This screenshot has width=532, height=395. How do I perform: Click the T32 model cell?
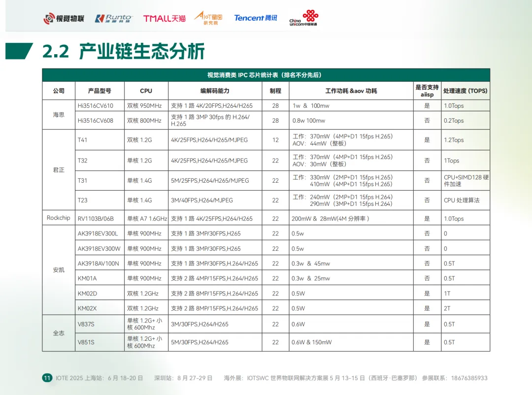click(x=100, y=161)
